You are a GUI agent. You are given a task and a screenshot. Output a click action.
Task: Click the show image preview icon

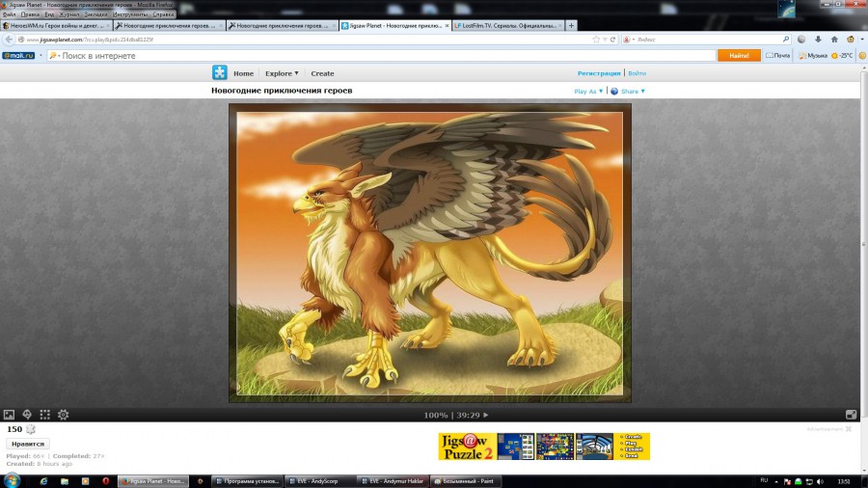click(9, 415)
